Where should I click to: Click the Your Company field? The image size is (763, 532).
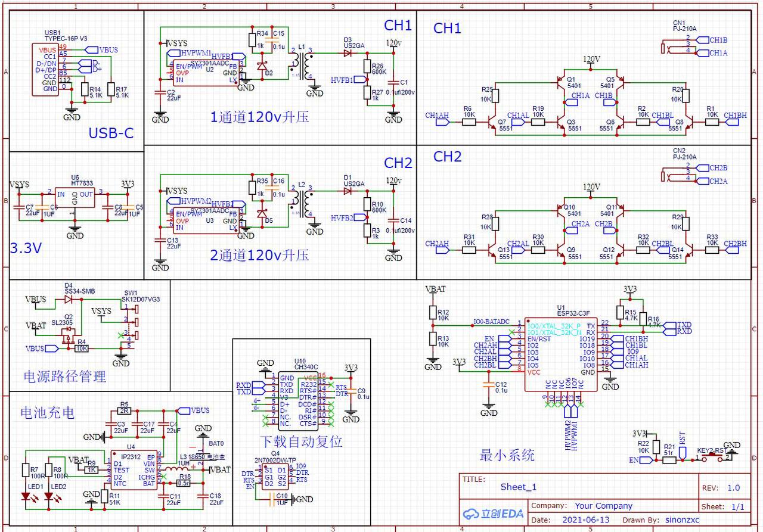tap(603, 506)
